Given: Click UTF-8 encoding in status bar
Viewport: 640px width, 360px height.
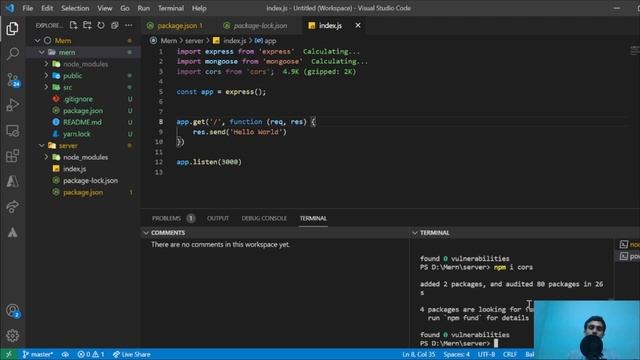Looking at the screenshot, I should coord(486,354).
